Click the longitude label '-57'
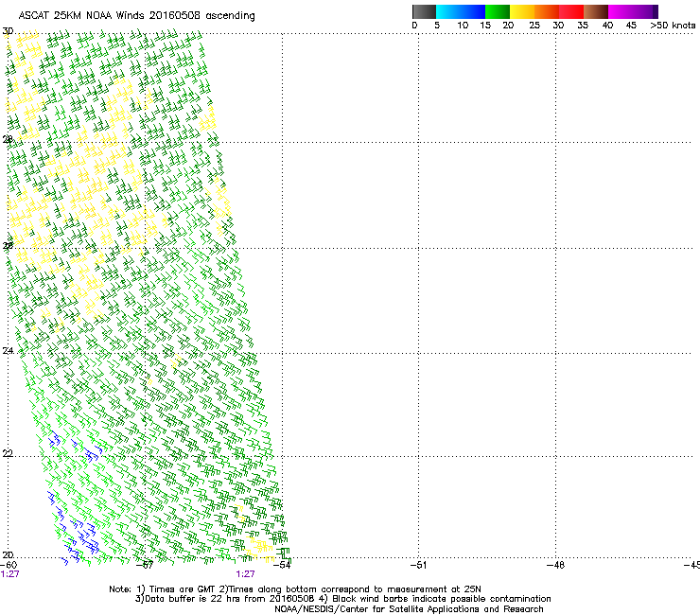The image size is (700, 615). coord(145,565)
